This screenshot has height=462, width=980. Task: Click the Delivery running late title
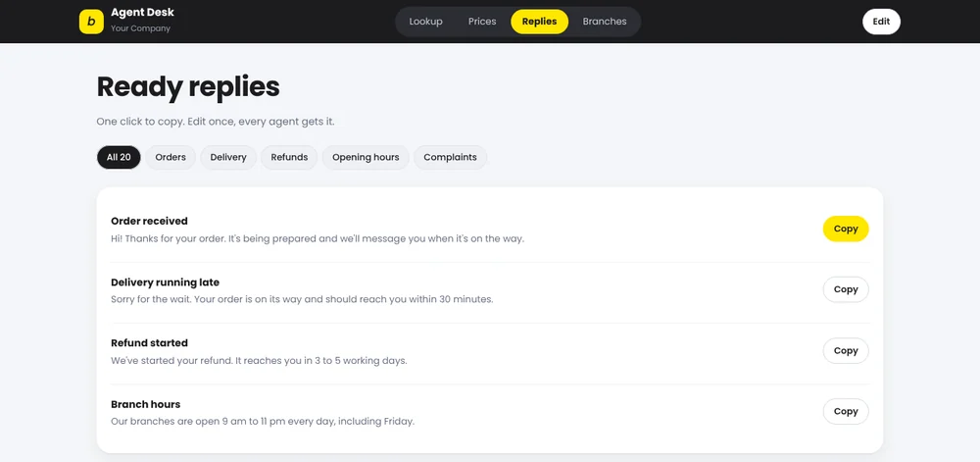coord(165,282)
